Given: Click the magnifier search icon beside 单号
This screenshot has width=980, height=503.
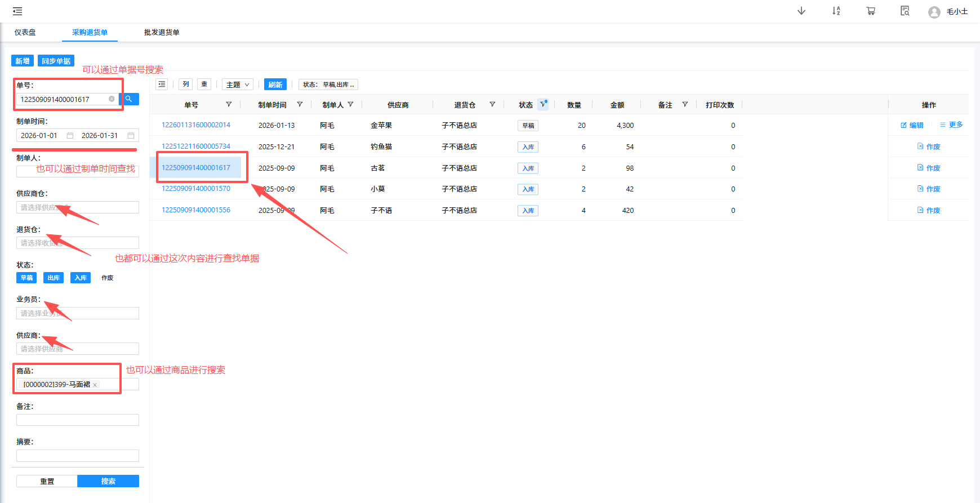Looking at the screenshot, I should (x=129, y=99).
